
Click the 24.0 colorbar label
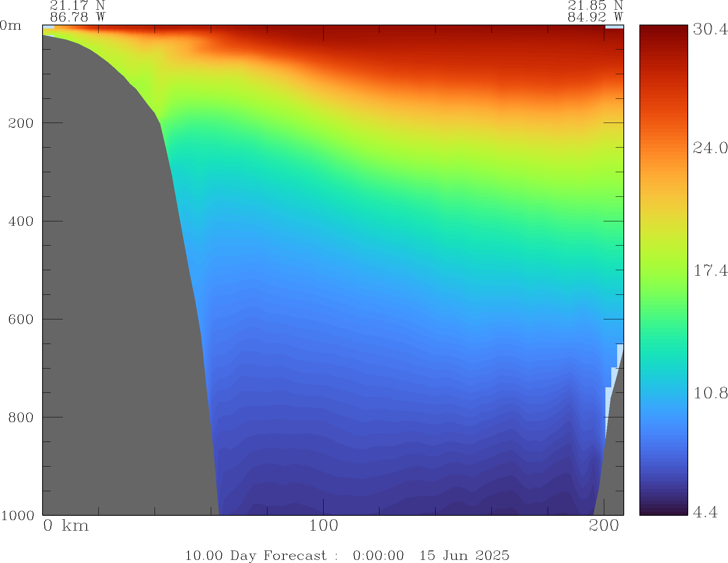click(710, 148)
